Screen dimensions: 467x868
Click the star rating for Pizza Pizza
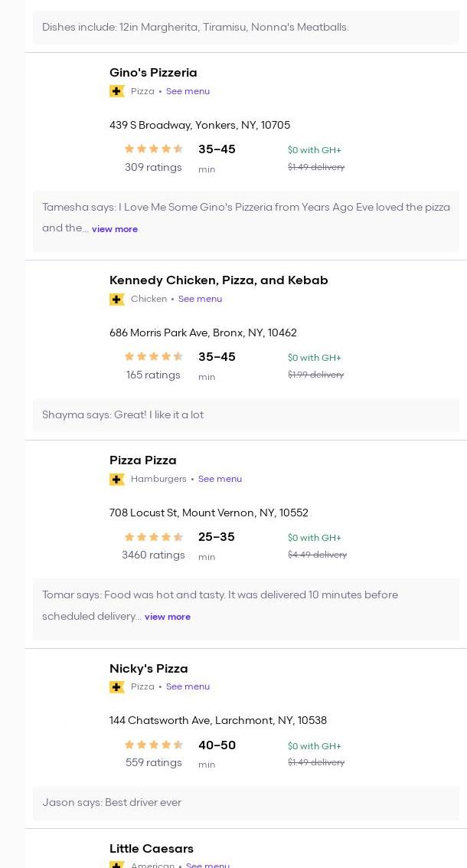point(154,537)
